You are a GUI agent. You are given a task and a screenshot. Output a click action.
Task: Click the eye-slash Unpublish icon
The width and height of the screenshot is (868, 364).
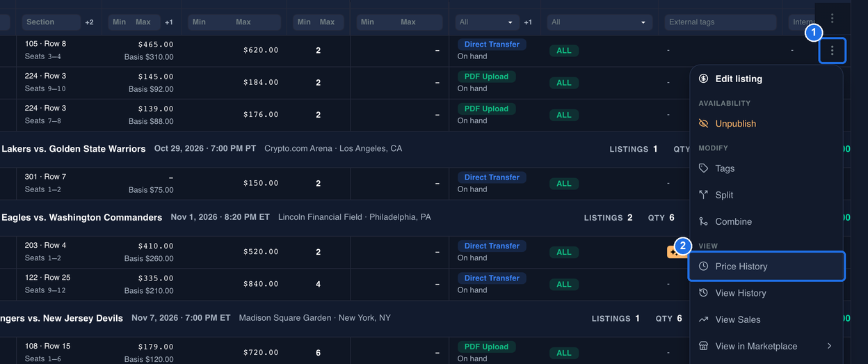coord(703,124)
